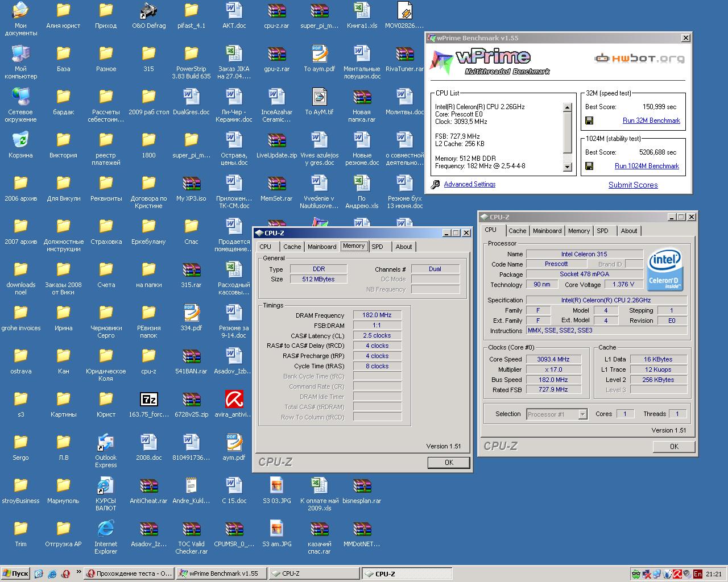This screenshot has height=582, width=728.
Task: Open the LiveUpdate.zip archive icon
Action: click(276, 140)
